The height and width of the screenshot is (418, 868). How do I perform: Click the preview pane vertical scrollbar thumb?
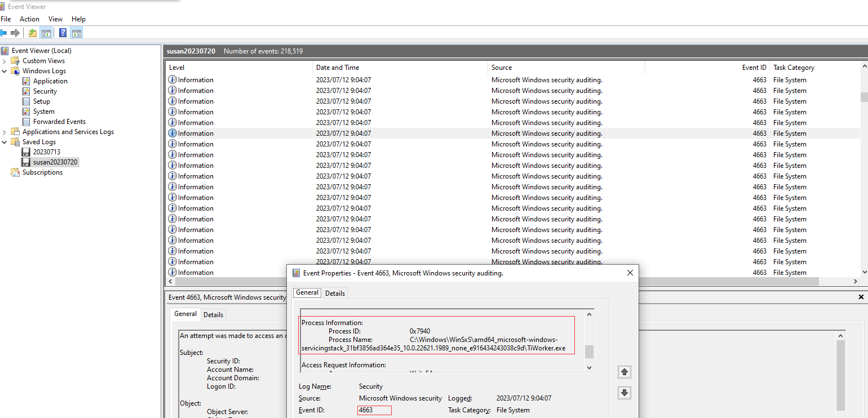coord(841,375)
